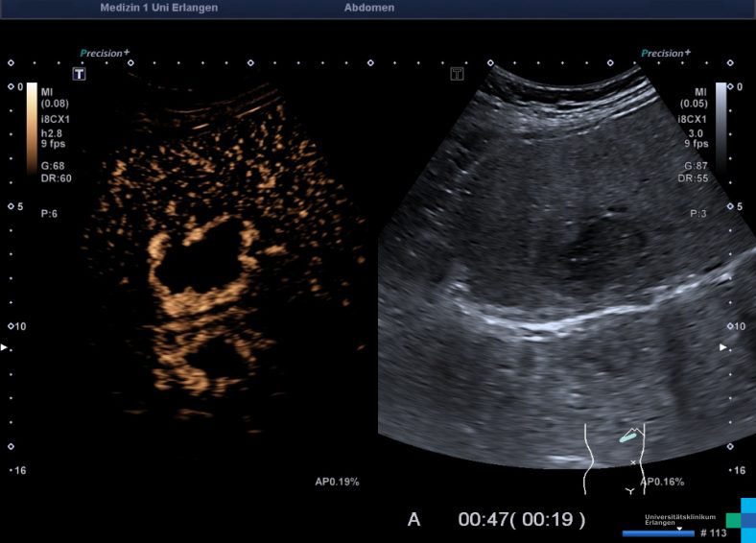Screen dimensions: 756x543
Task: Click the Medizin 1 Uni Erlangen header
Action: click(x=158, y=8)
